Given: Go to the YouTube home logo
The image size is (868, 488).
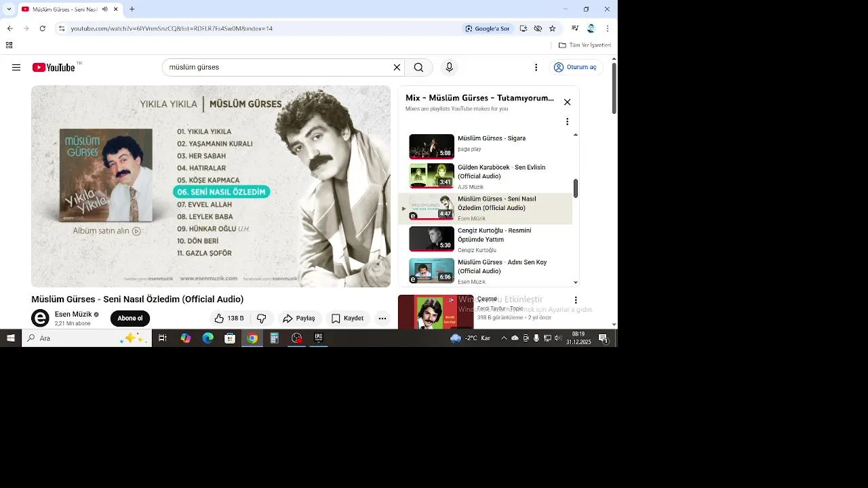Looking at the screenshot, I should pyautogui.click(x=54, y=67).
